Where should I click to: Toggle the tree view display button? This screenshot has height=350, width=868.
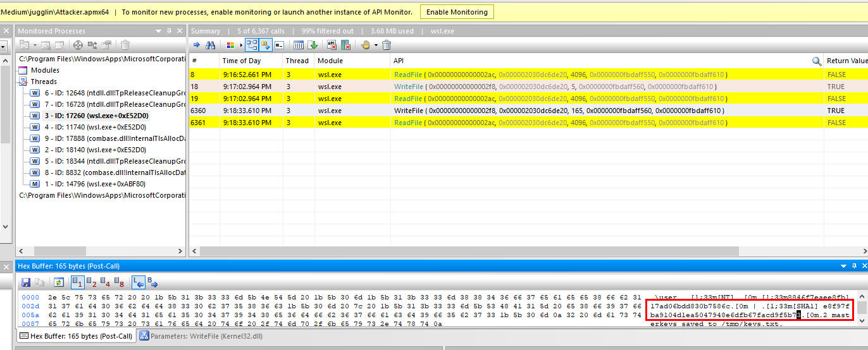251,45
